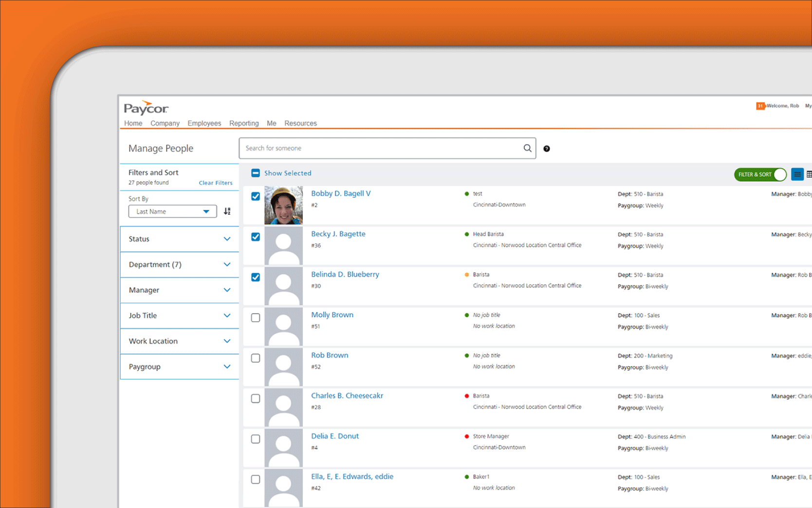Open the Reporting menu
Viewport: 812px width, 508px height.
[244, 123]
